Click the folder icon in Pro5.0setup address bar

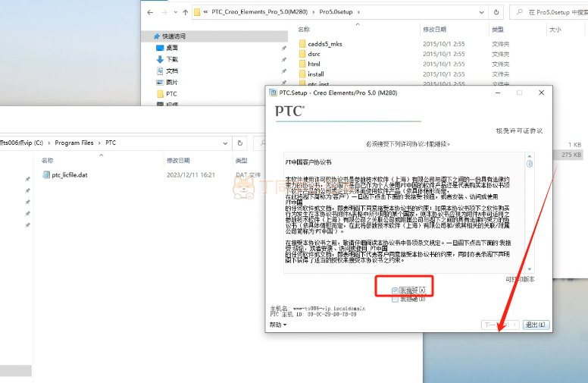(197, 12)
